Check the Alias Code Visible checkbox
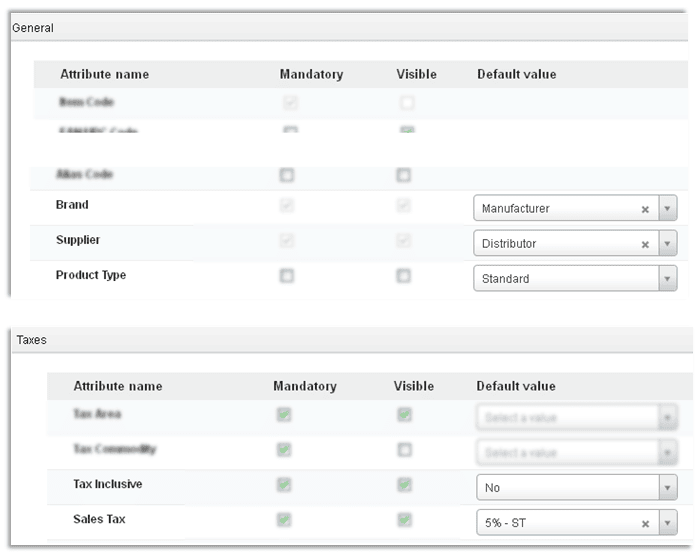Screen dimensions: 700x558 tap(403, 175)
